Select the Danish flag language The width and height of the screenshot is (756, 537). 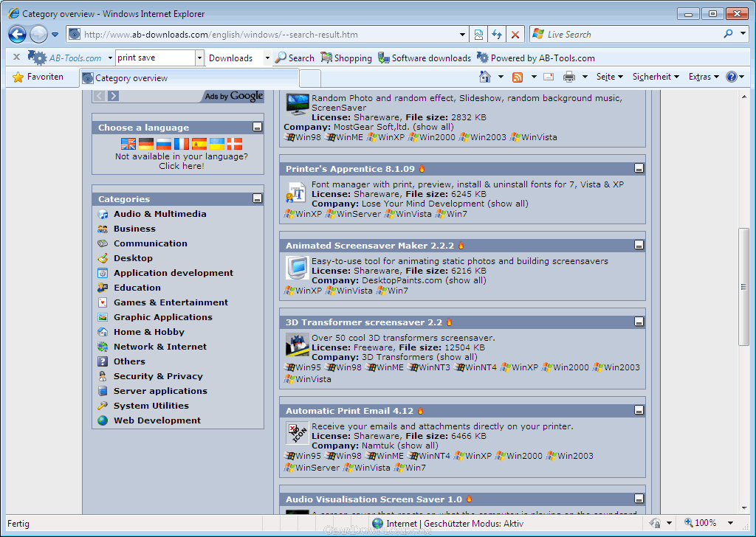point(235,144)
